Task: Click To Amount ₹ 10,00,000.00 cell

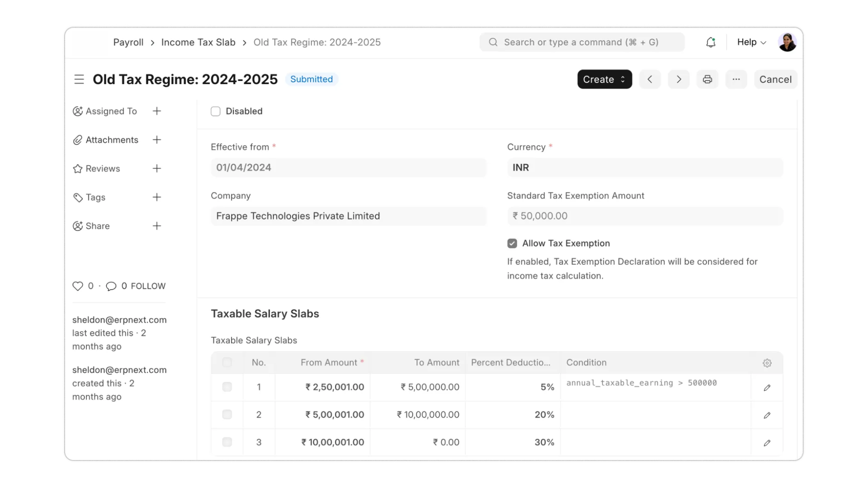Action: pos(418,415)
